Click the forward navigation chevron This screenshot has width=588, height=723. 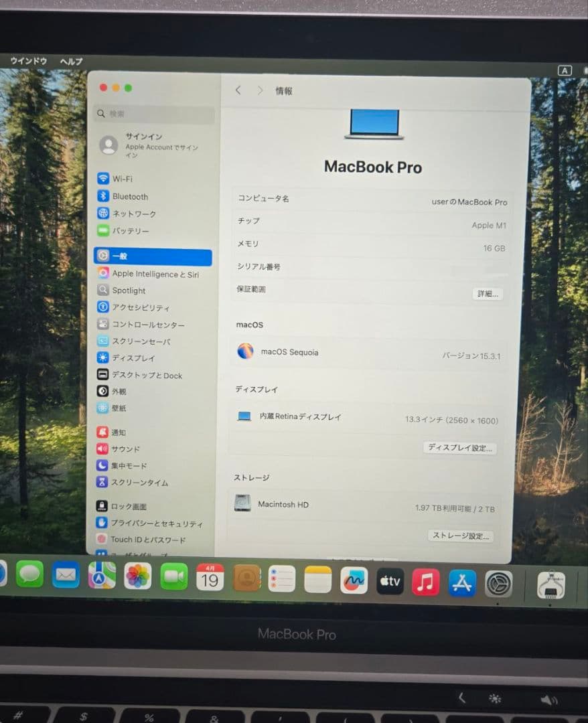click(260, 90)
